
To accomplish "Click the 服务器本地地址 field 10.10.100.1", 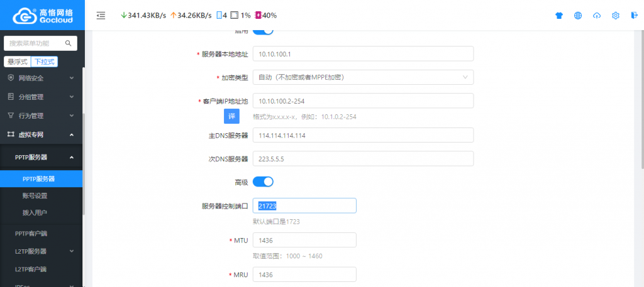I will [x=363, y=54].
